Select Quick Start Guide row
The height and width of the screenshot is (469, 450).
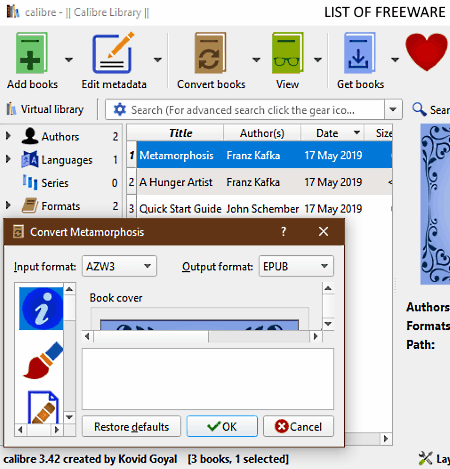coord(264,209)
